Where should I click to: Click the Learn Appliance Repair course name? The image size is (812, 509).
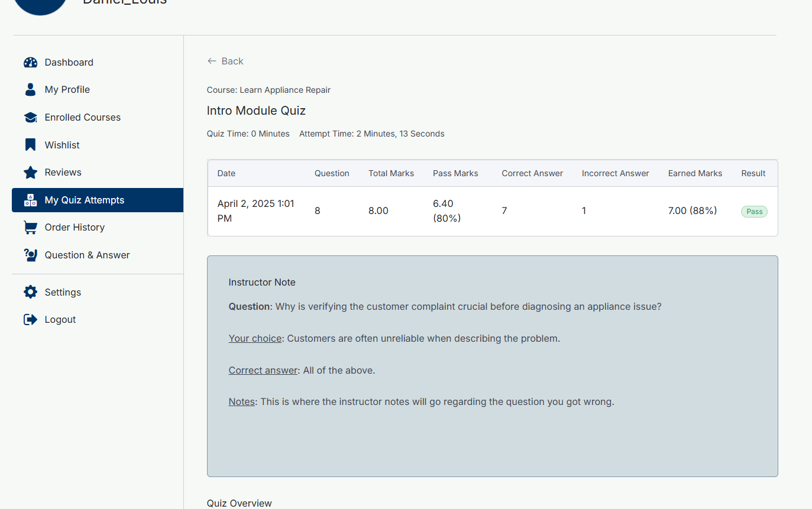(284, 90)
